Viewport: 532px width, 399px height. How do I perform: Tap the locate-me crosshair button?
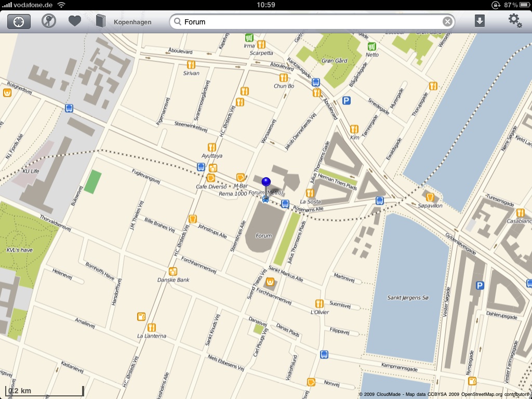(x=19, y=22)
